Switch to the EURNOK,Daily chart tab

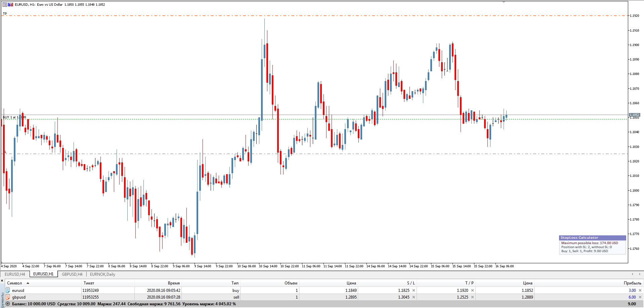[102, 274]
